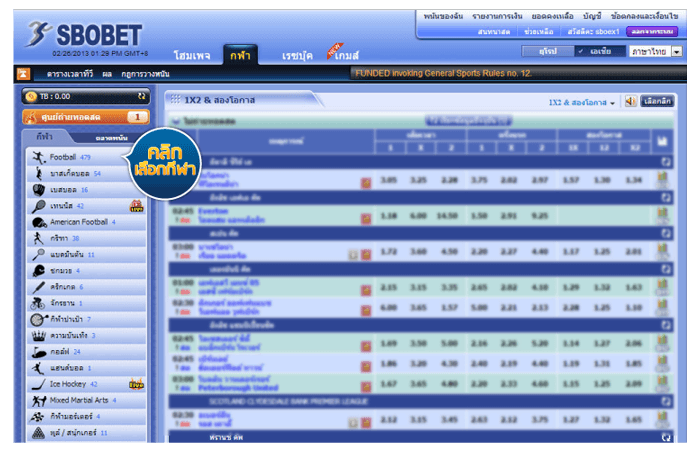This screenshot has width=700, height=450.
Task: Click Everton team name
Action: 213,211
